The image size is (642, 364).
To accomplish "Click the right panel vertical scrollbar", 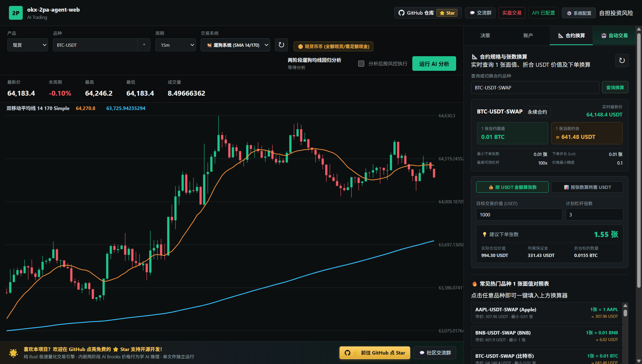I will click(x=639, y=160).
